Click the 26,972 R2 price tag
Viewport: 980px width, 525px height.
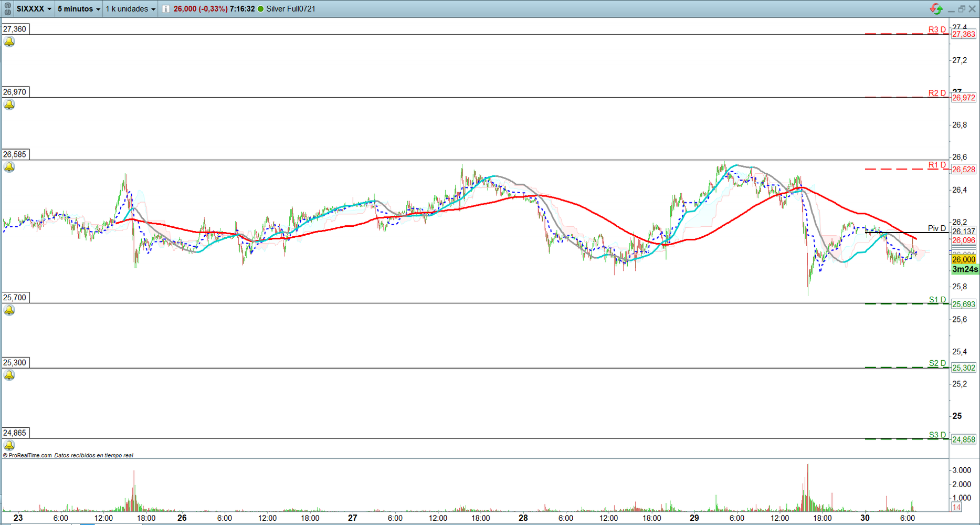[964, 98]
